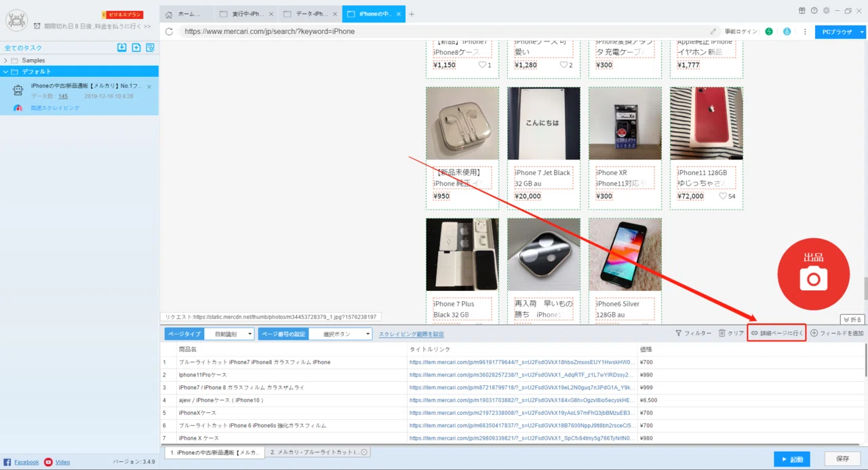868x470 pixels.
Task: Click the red Video play icon
Action: click(48, 462)
